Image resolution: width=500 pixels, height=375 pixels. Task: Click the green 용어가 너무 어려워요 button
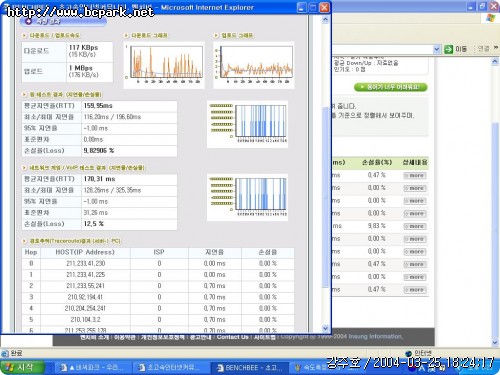pos(390,87)
